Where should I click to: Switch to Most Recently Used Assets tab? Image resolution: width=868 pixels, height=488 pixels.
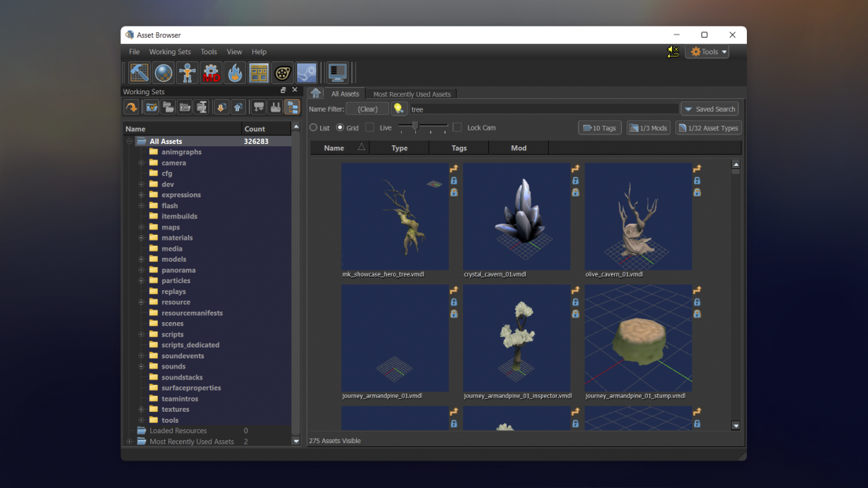pos(410,94)
